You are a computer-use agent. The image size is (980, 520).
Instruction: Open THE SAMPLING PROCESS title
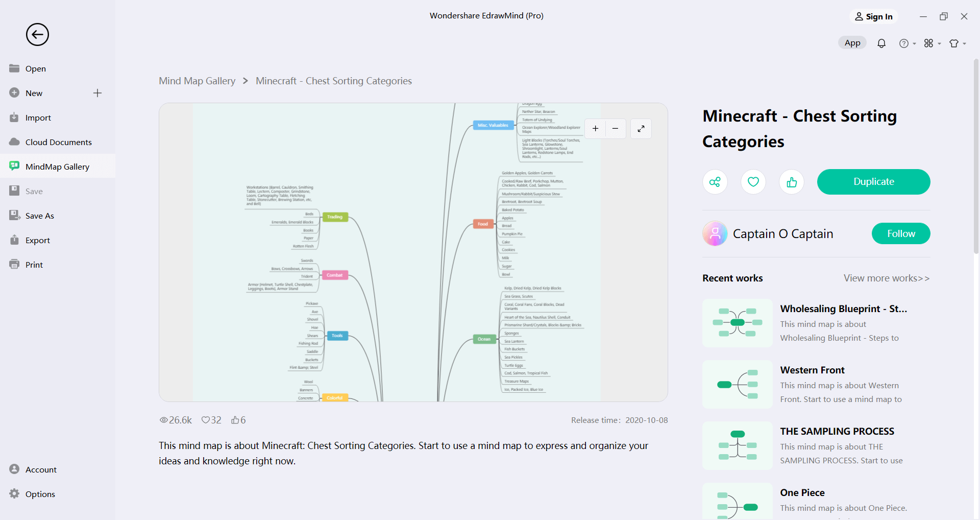point(837,431)
